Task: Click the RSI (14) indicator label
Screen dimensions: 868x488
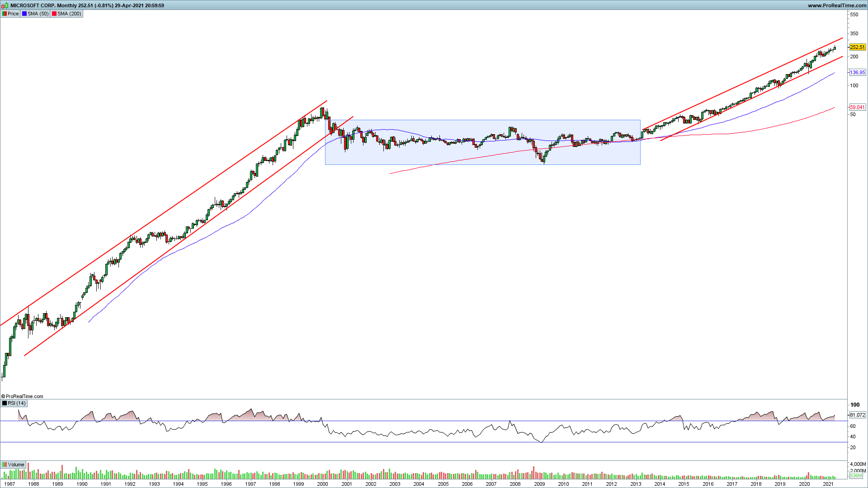Action: 17,403
